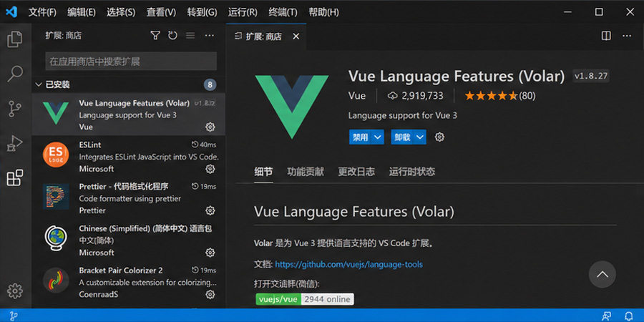Click the download count 2,919,733

click(x=415, y=96)
